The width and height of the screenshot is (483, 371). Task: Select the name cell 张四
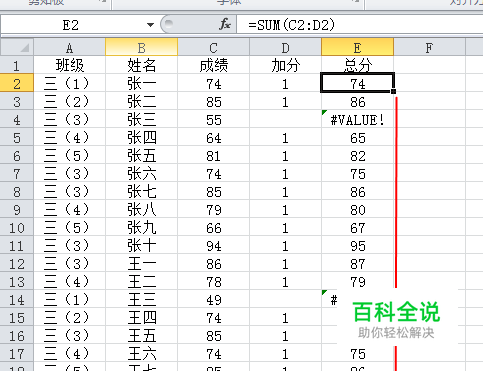pos(141,137)
